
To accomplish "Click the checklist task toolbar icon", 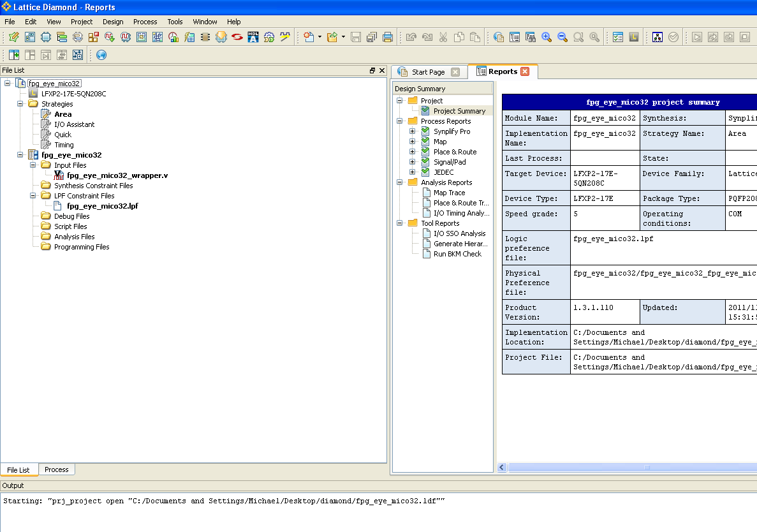I will click(x=618, y=37).
